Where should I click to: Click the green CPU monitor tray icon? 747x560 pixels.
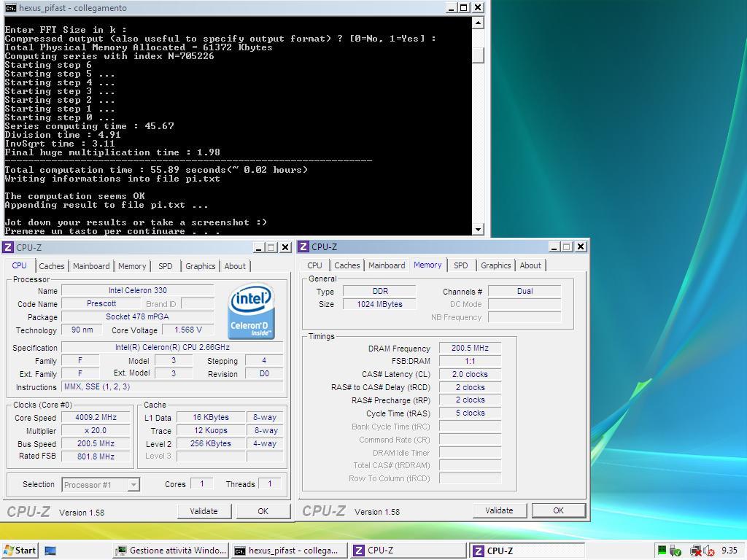click(x=662, y=551)
